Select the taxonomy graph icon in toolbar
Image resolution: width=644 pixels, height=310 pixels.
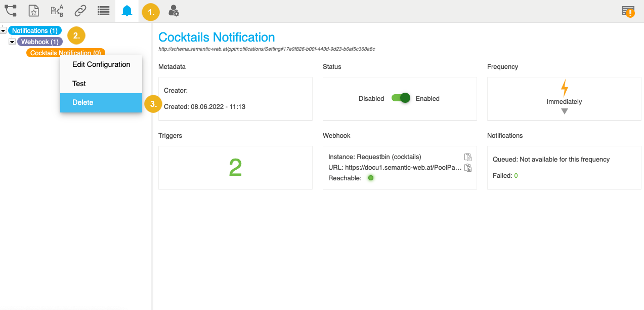(11, 10)
